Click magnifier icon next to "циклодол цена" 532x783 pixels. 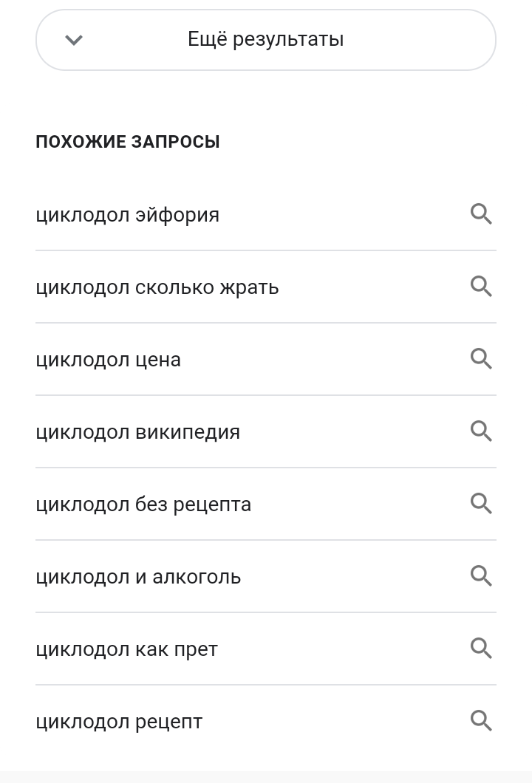coord(481,359)
